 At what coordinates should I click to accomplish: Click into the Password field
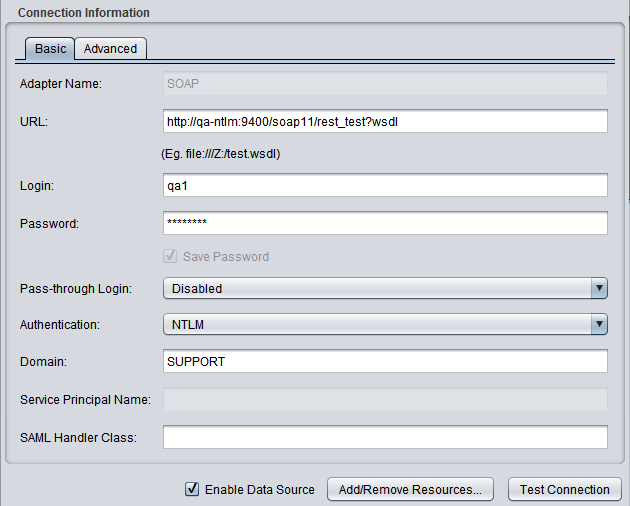pyautogui.click(x=385, y=223)
